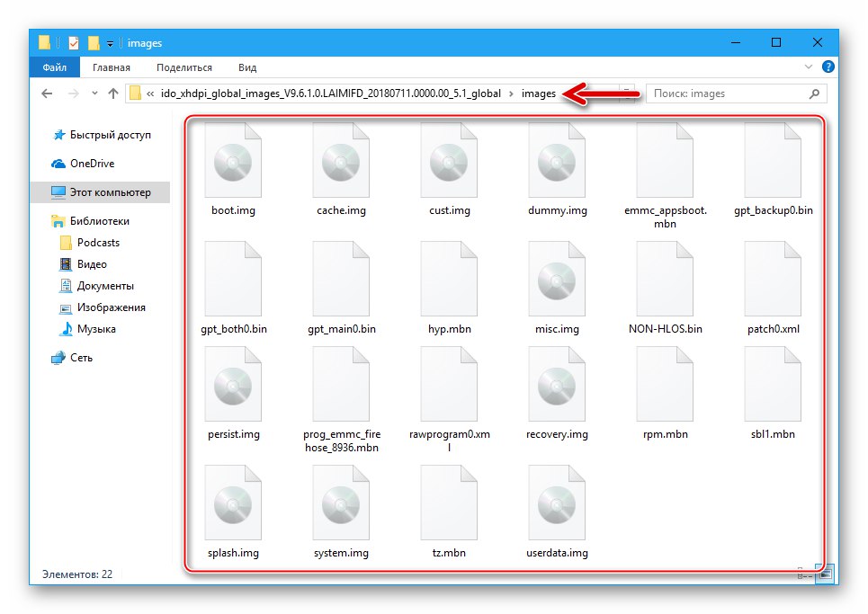The height and width of the screenshot is (614, 868).
Task: Expand the ribbon with the chevron
Action: (809, 67)
